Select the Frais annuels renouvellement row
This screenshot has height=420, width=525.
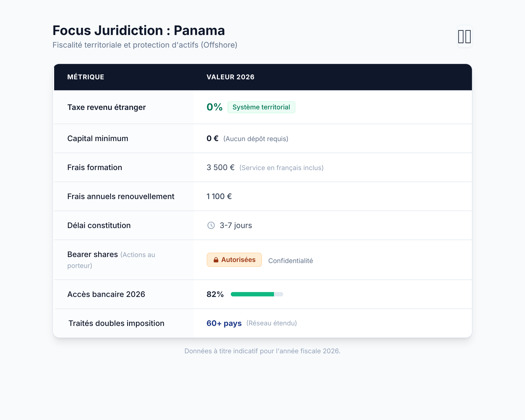tap(121, 196)
